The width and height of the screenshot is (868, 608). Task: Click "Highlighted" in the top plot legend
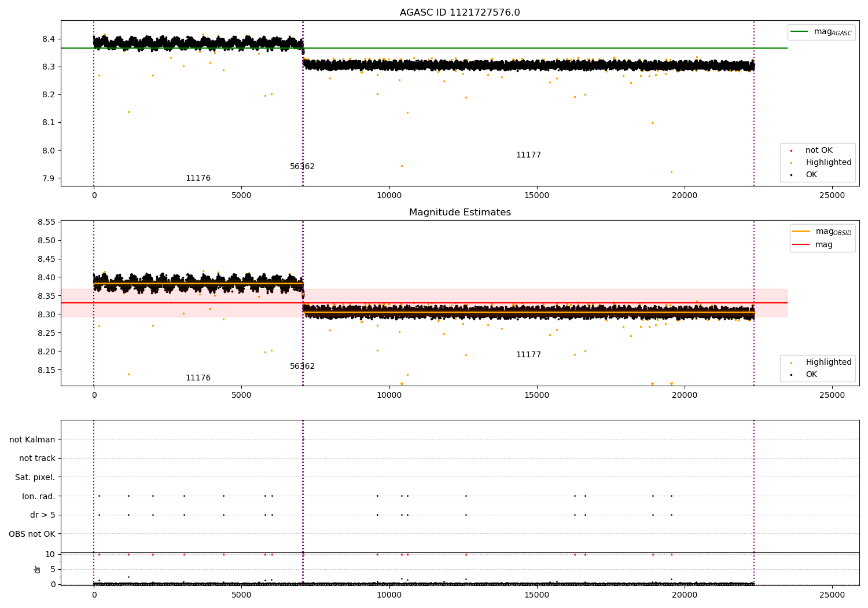(x=829, y=163)
